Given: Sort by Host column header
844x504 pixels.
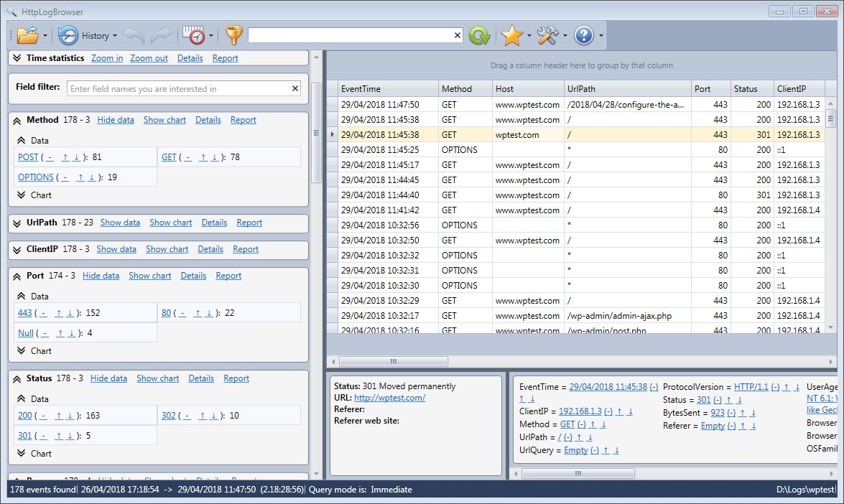Looking at the screenshot, I should [x=527, y=89].
